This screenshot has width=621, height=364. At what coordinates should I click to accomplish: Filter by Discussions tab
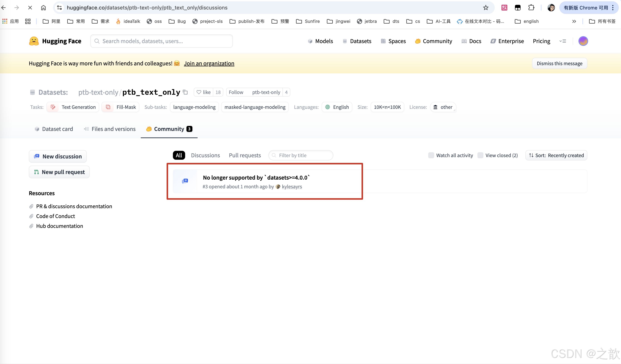tap(206, 155)
